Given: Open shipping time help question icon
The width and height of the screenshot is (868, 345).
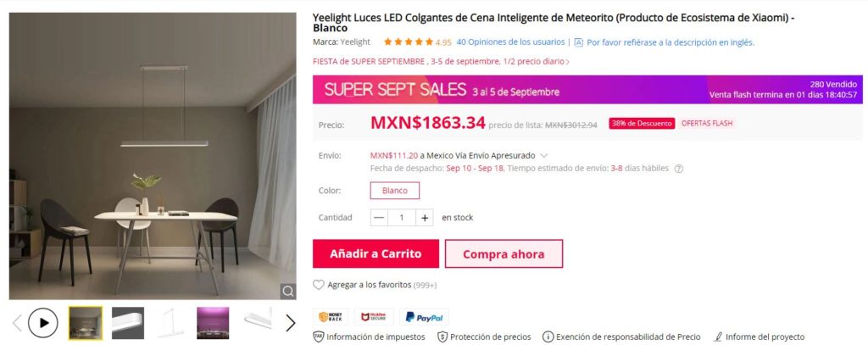Looking at the screenshot, I should [x=679, y=169].
